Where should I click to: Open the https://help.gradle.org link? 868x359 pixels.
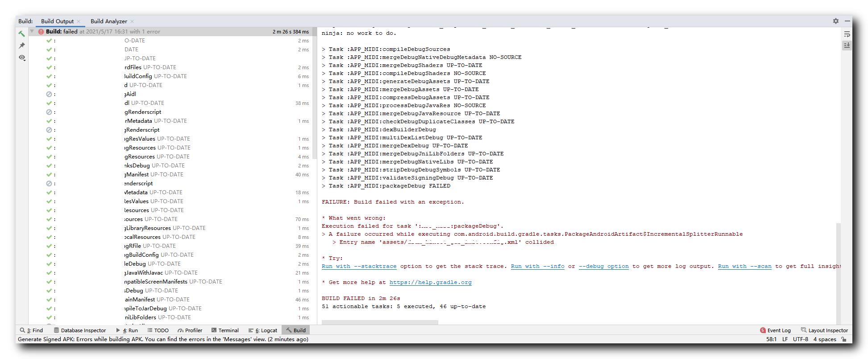(431, 282)
